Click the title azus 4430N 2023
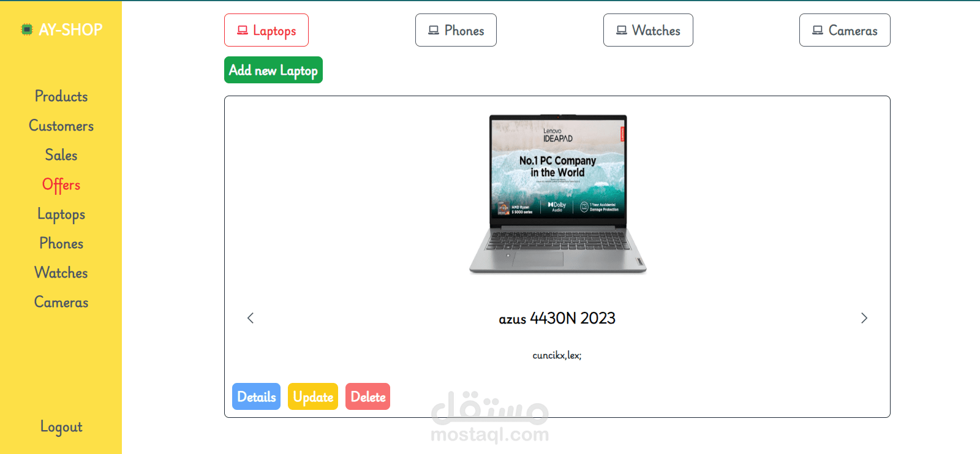 click(x=557, y=318)
